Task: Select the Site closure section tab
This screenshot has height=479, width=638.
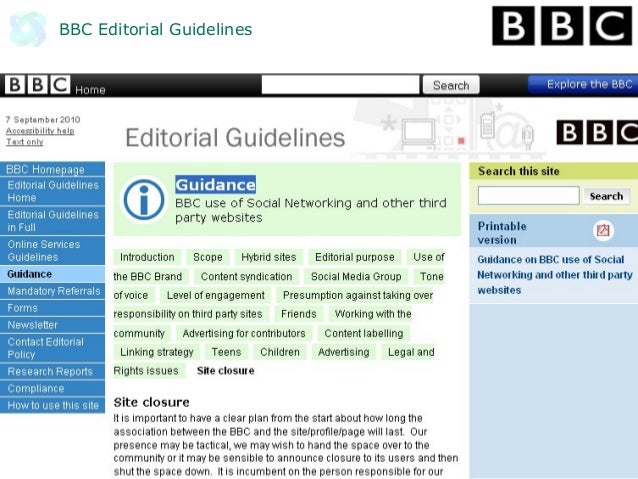Action: (x=226, y=371)
